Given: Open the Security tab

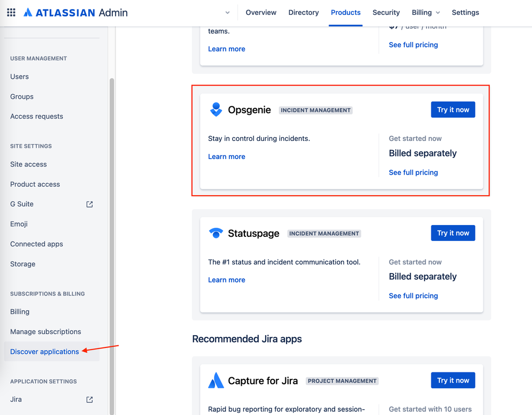Looking at the screenshot, I should coord(386,13).
